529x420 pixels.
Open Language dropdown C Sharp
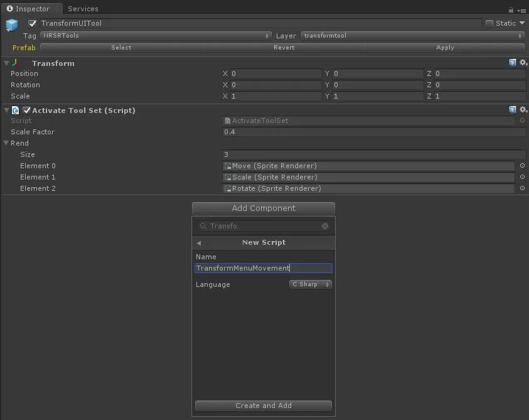pyautogui.click(x=311, y=284)
